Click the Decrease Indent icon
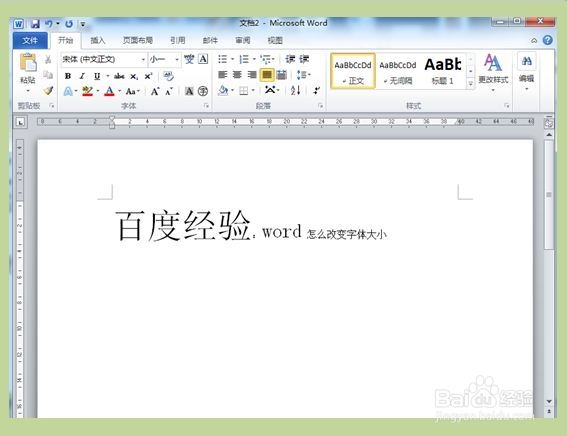The height and width of the screenshot is (436, 567). click(x=290, y=59)
